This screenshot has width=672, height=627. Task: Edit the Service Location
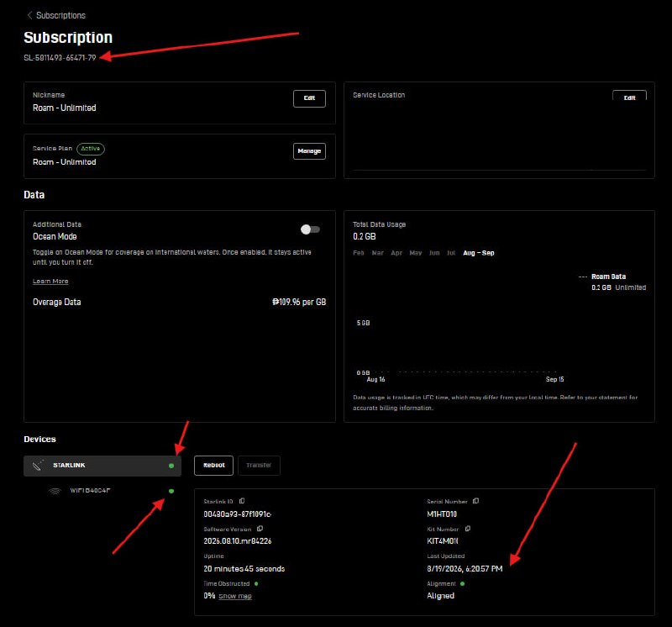click(x=629, y=96)
